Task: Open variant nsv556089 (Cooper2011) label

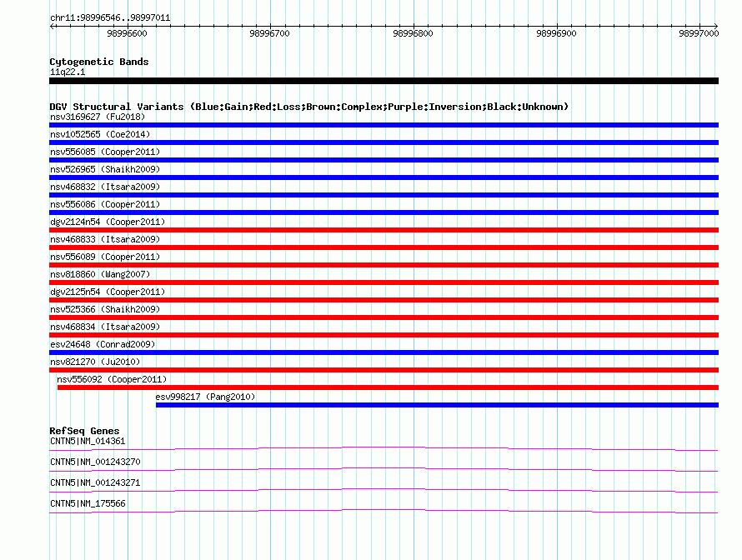Action: click(x=105, y=257)
